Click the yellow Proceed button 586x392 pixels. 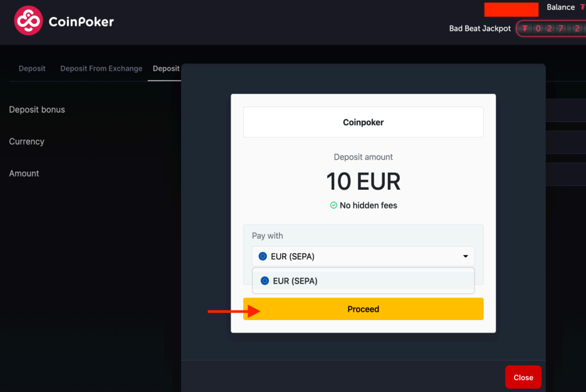(x=364, y=309)
